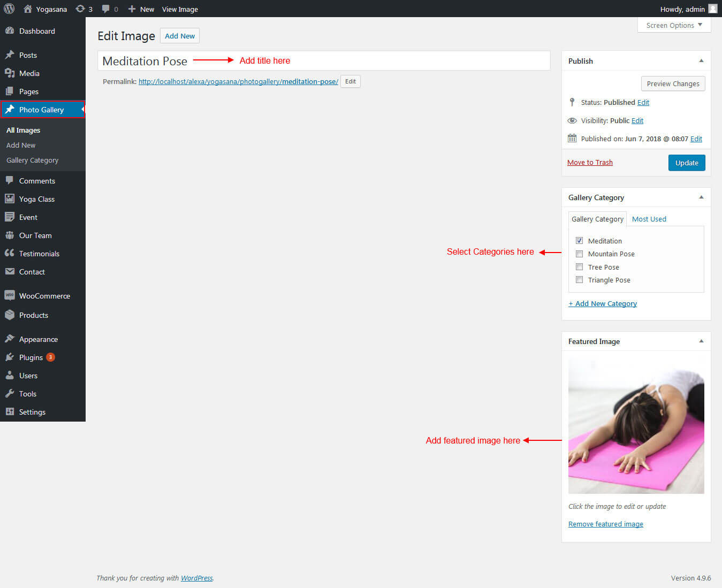Click the home icon beside Yogasana

pyautogui.click(x=28, y=9)
